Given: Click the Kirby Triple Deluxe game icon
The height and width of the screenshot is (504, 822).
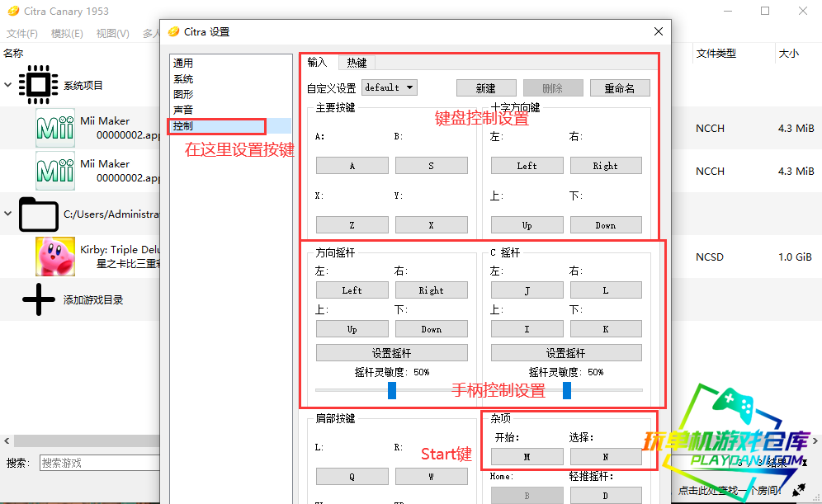Looking at the screenshot, I should 55,257.
